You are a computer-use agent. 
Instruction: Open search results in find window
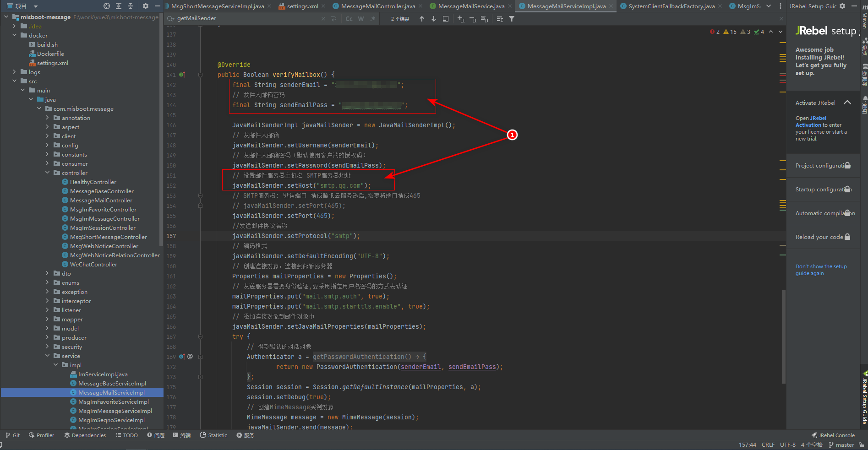[x=446, y=19]
